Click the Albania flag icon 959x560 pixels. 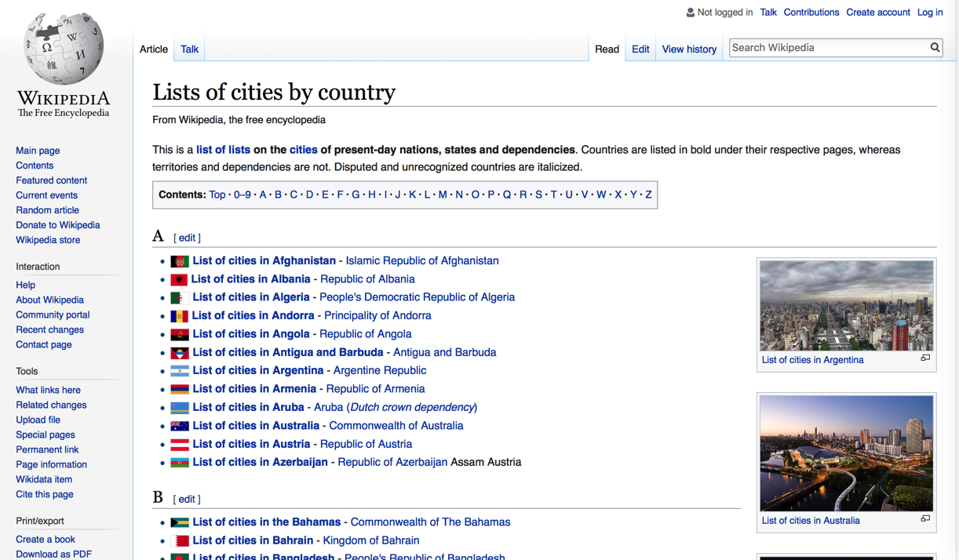[x=179, y=279]
